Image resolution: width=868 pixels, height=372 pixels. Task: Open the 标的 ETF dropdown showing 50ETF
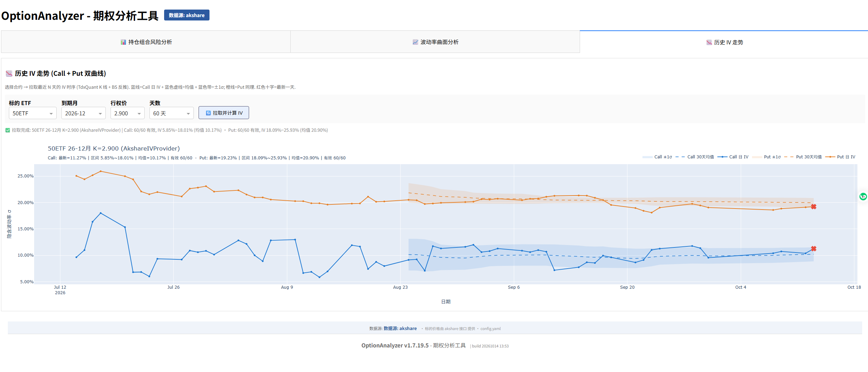(33, 113)
